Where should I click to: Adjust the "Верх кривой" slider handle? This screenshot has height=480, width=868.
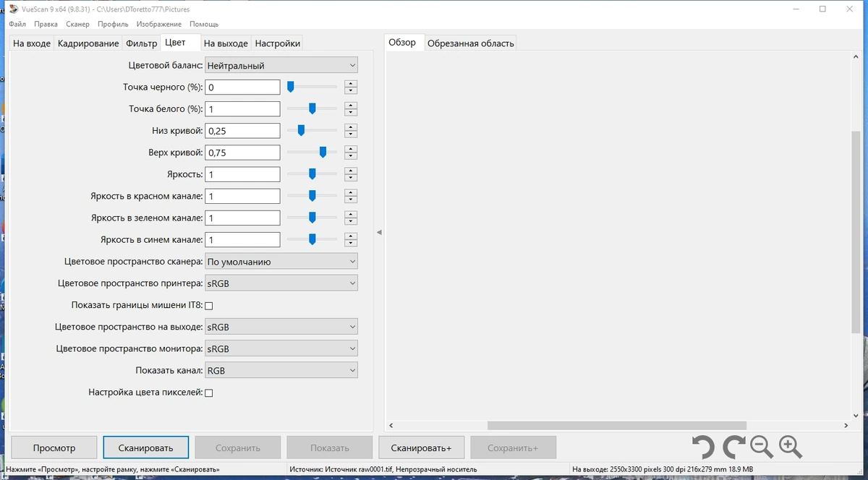click(323, 152)
